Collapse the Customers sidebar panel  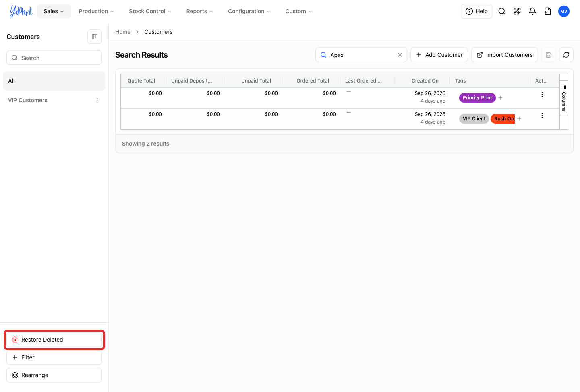coord(95,37)
